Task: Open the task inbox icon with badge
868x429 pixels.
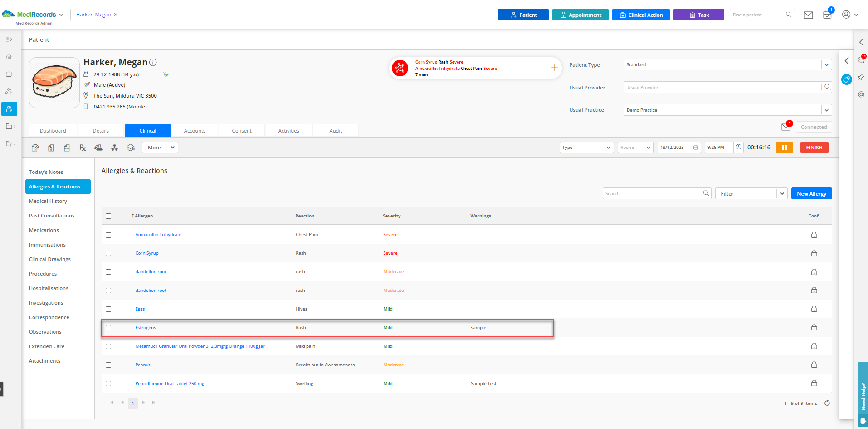Action: coord(827,15)
